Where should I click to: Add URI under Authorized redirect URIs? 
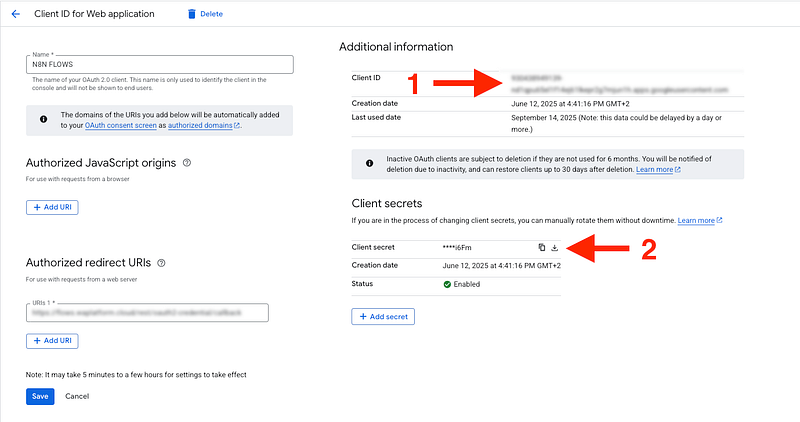52,341
